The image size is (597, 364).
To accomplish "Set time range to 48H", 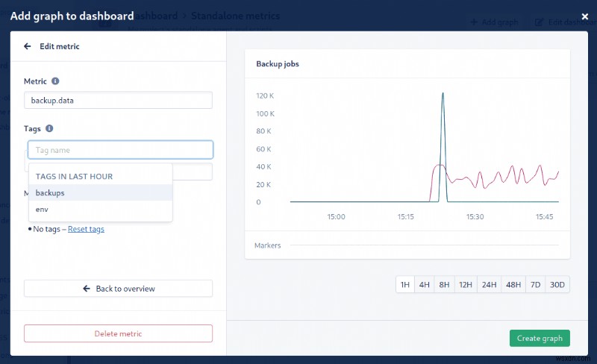I will [513, 284].
